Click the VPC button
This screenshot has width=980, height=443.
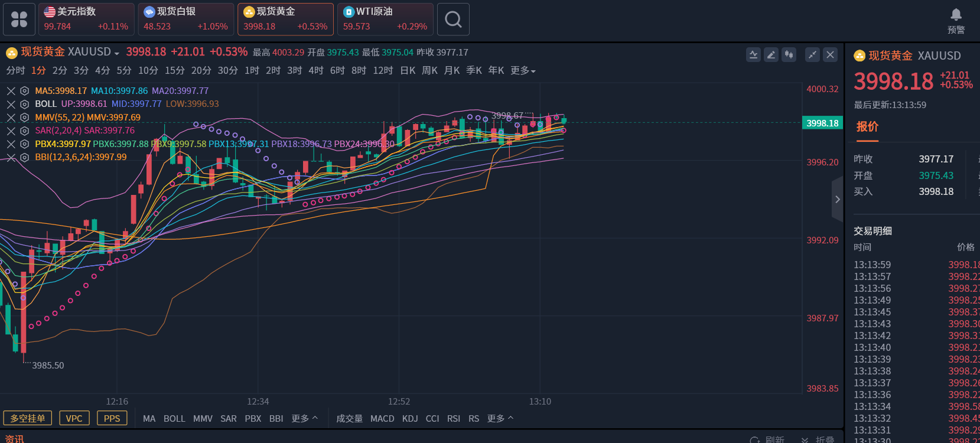(74, 418)
